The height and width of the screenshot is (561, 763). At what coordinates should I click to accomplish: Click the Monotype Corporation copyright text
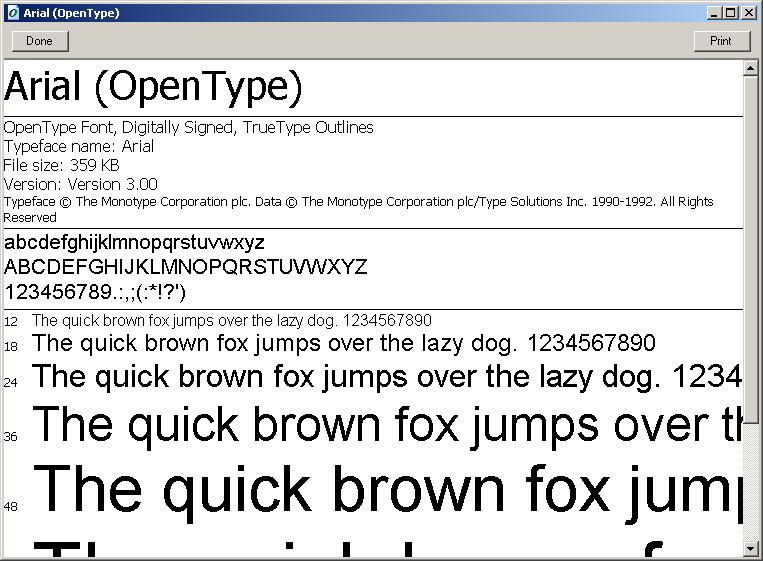pos(358,210)
